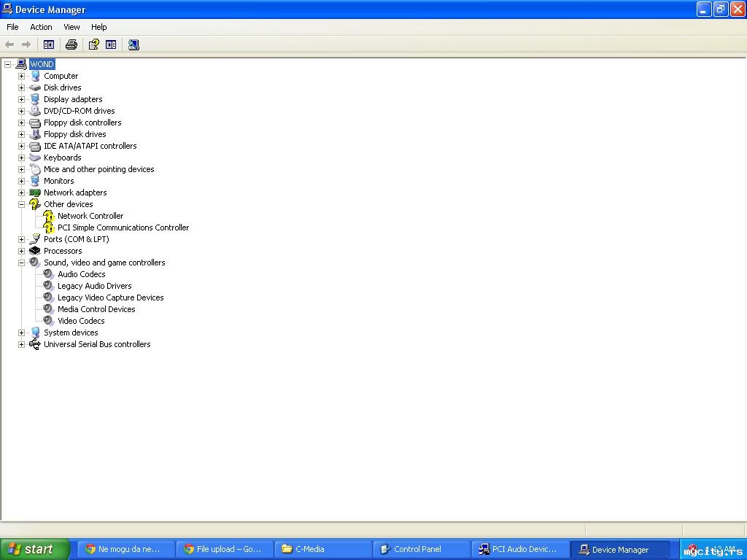Click the Other devices yellow question icon
The image size is (747, 560).
35,204
